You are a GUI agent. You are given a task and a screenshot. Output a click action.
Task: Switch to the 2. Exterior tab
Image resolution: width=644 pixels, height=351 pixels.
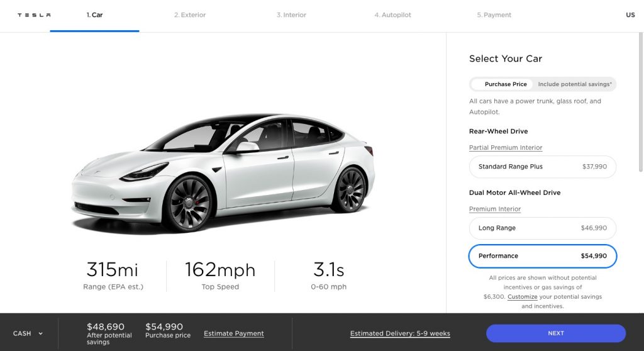click(190, 15)
